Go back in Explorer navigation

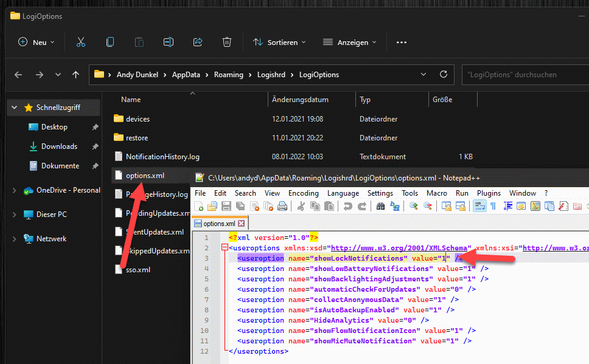coord(18,75)
